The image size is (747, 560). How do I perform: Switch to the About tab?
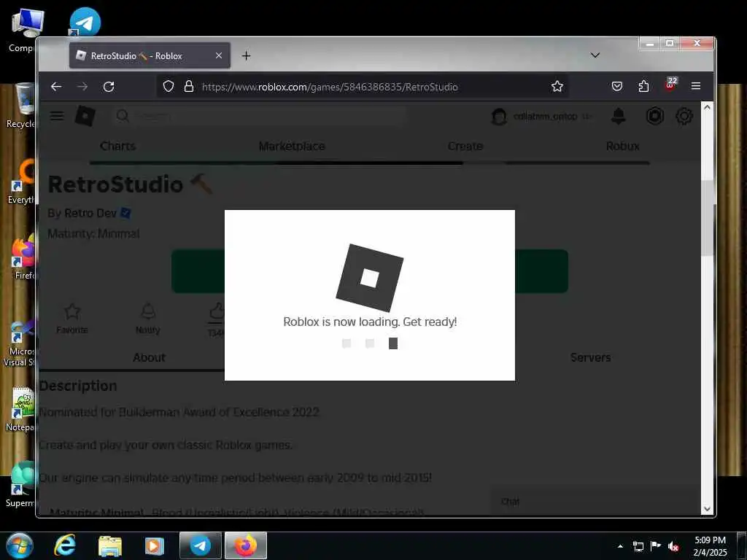(x=149, y=357)
